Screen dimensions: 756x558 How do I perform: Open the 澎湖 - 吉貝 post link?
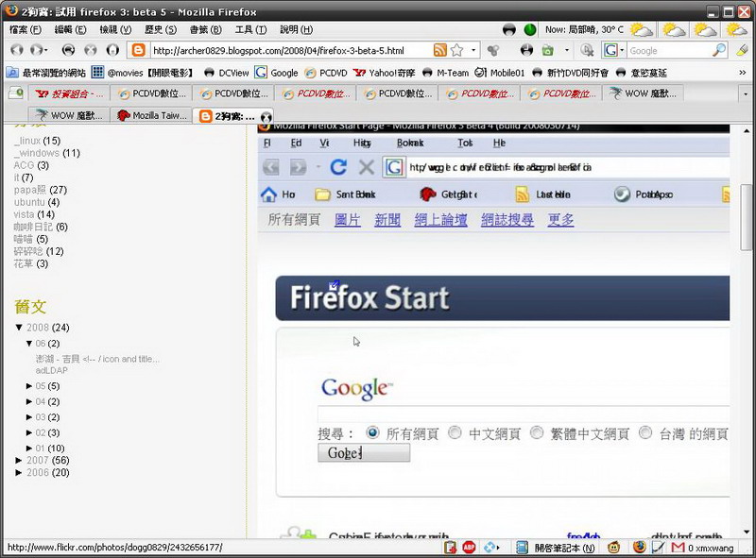tap(97, 359)
